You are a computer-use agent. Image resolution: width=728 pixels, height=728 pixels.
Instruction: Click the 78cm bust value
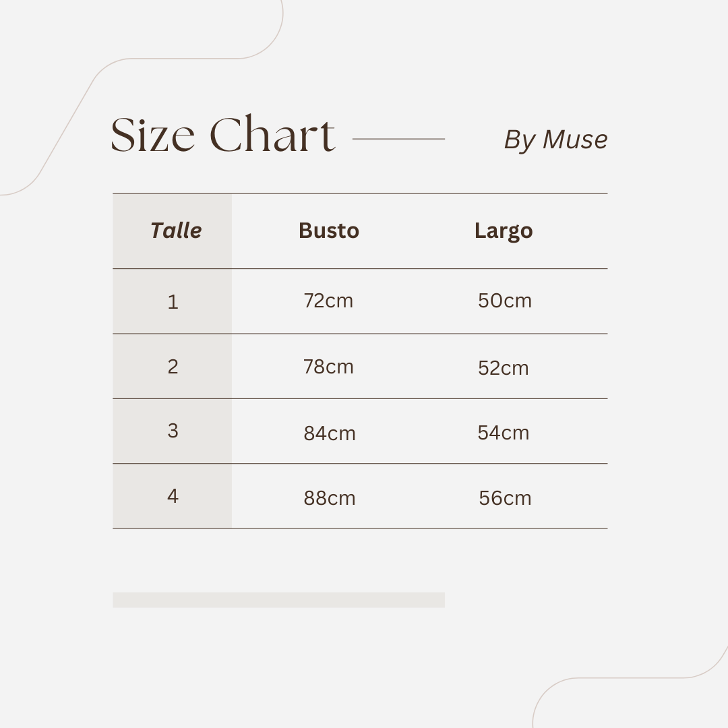(328, 367)
